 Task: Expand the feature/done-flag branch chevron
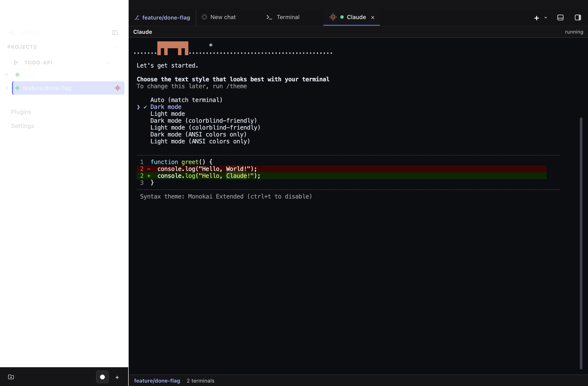pyautogui.click(x=6, y=88)
